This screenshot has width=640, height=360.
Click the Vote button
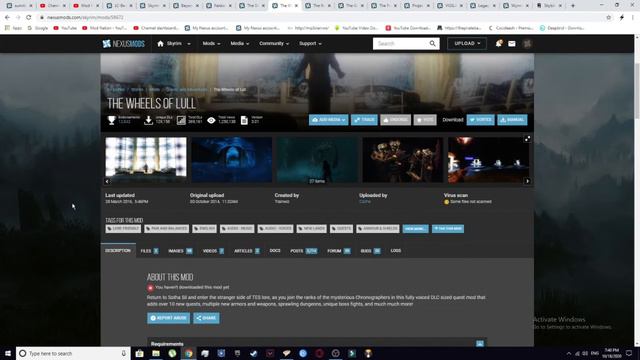coord(425,120)
